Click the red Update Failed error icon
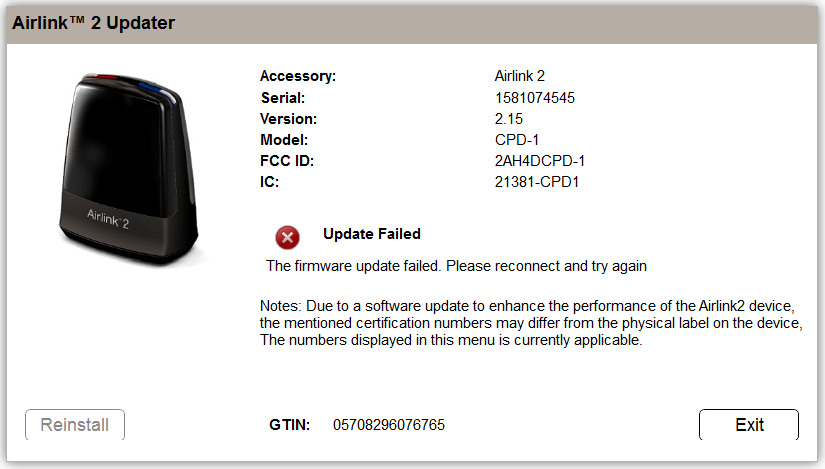 pyautogui.click(x=287, y=237)
